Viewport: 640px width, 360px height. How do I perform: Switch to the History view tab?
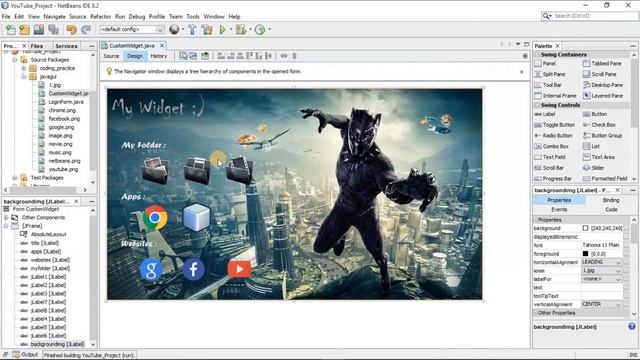[x=159, y=56]
